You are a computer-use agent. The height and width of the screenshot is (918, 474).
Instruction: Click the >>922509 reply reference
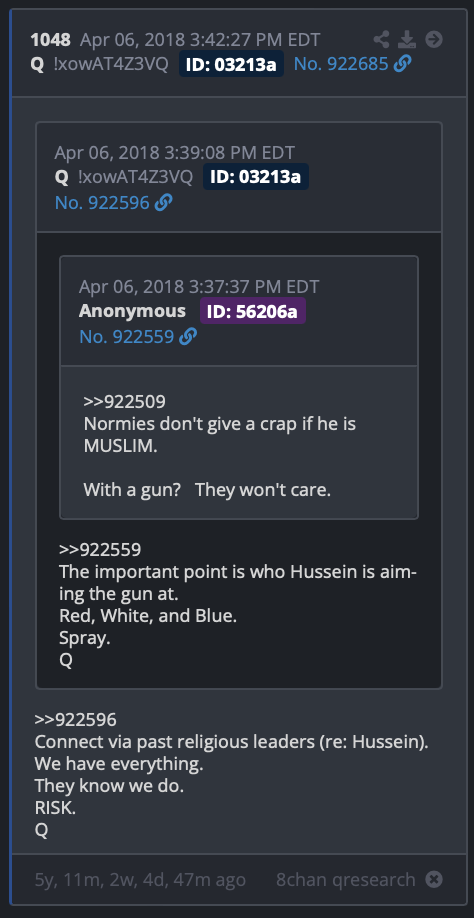pos(125,401)
